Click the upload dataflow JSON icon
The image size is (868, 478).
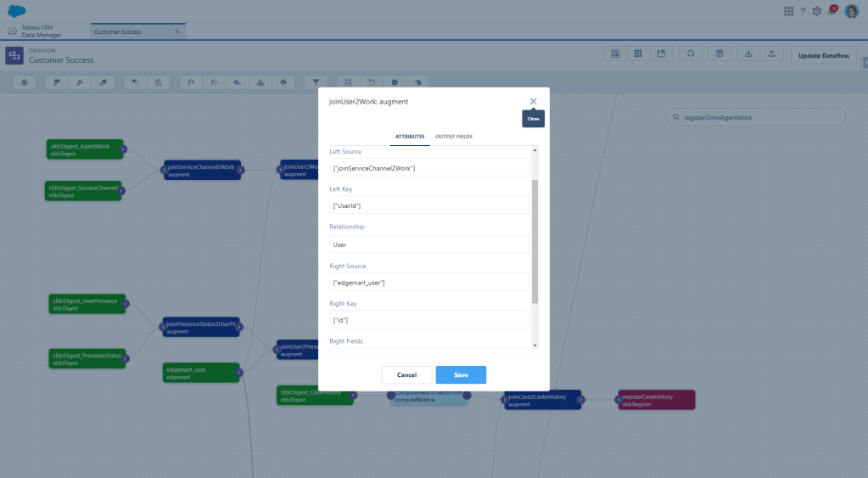(770, 53)
